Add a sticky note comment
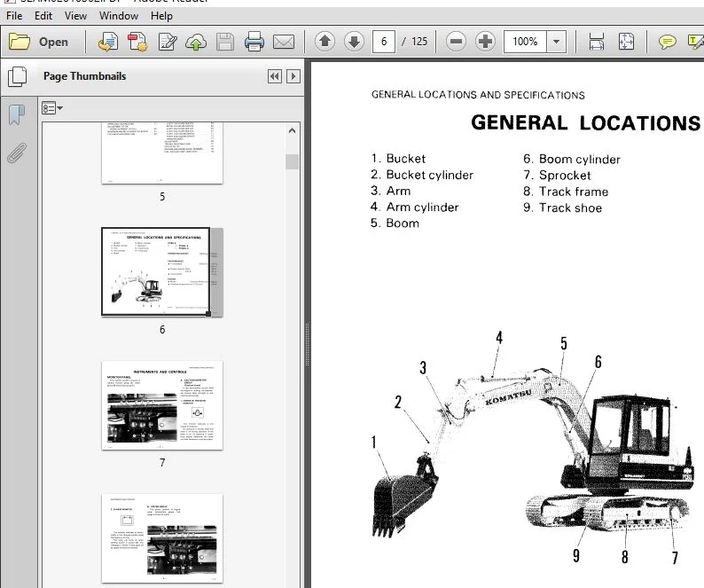The height and width of the screenshot is (588, 704). tap(667, 42)
